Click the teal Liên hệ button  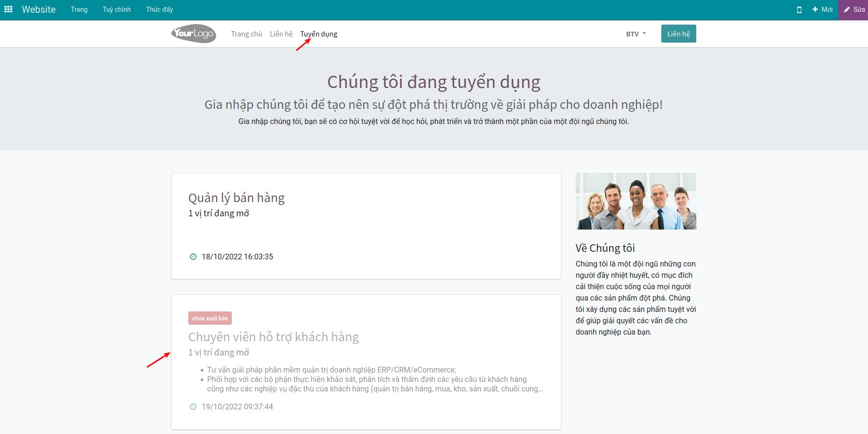(678, 33)
